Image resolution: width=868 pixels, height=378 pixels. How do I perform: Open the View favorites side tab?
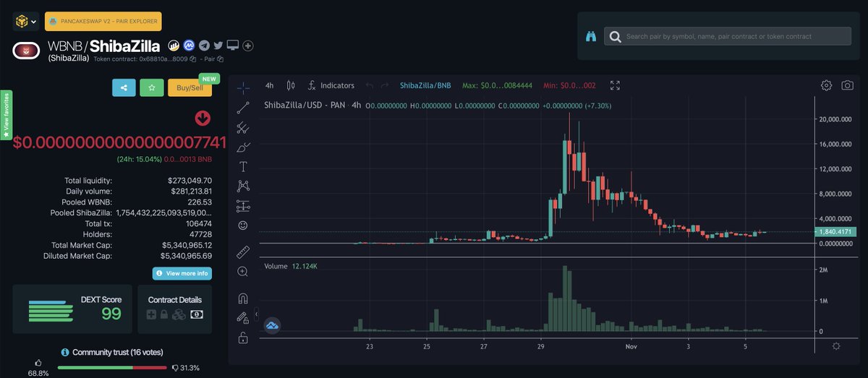pyautogui.click(x=6, y=116)
